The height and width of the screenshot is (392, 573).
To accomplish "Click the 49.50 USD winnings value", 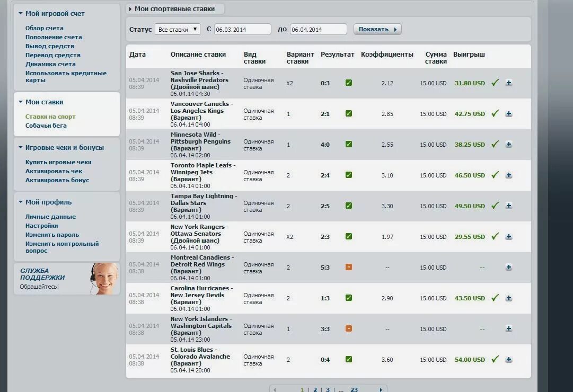I will point(470,206).
